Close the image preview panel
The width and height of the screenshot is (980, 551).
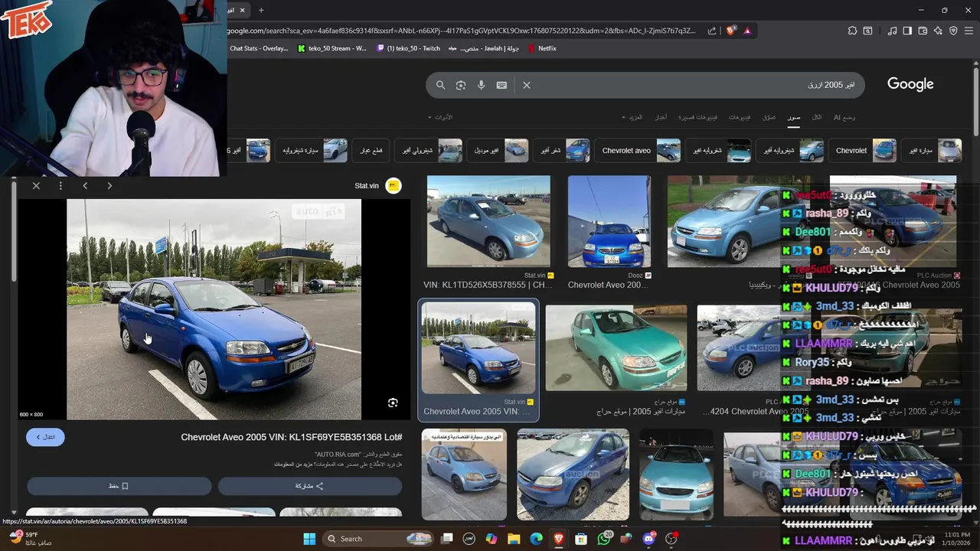pyautogui.click(x=36, y=185)
